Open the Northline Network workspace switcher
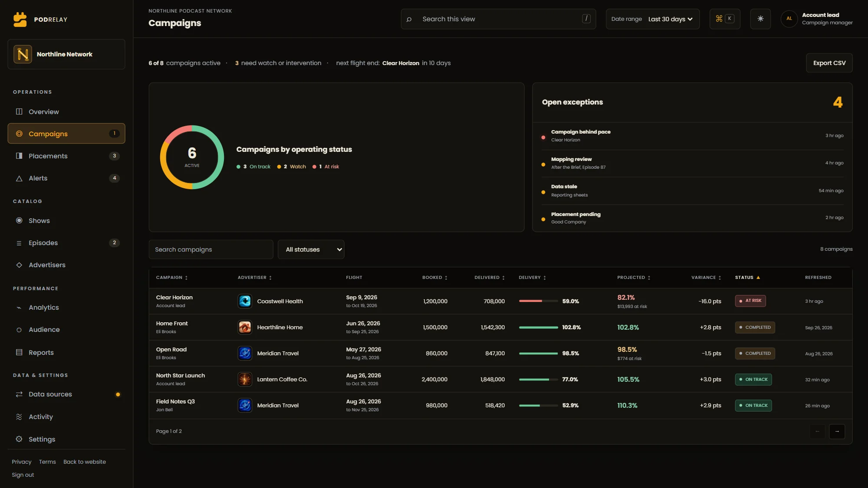 (66, 54)
